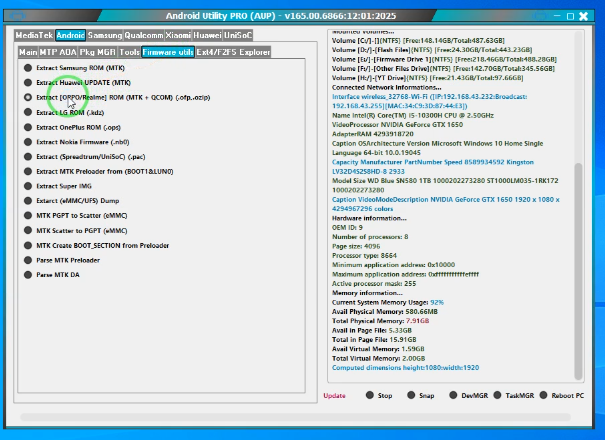
Task: Click 'Total in Page File: 15.91GB' line
Action: pyautogui.click(x=374, y=340)
